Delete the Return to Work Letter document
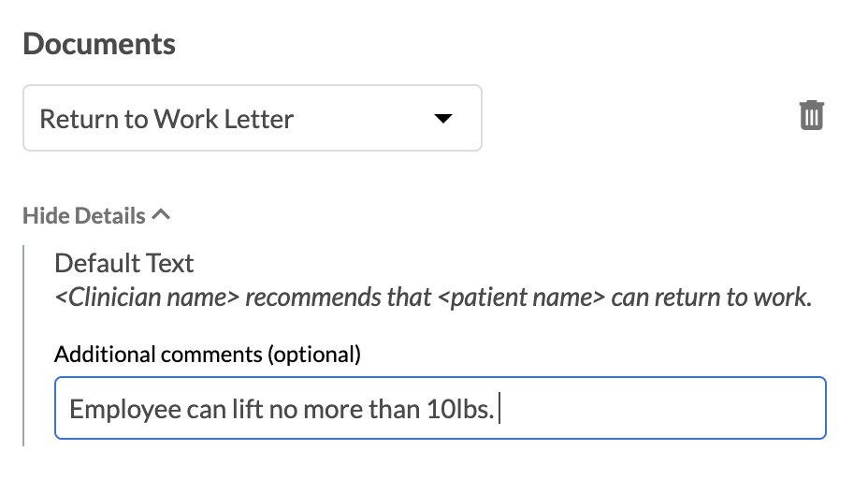 point(811,116)
